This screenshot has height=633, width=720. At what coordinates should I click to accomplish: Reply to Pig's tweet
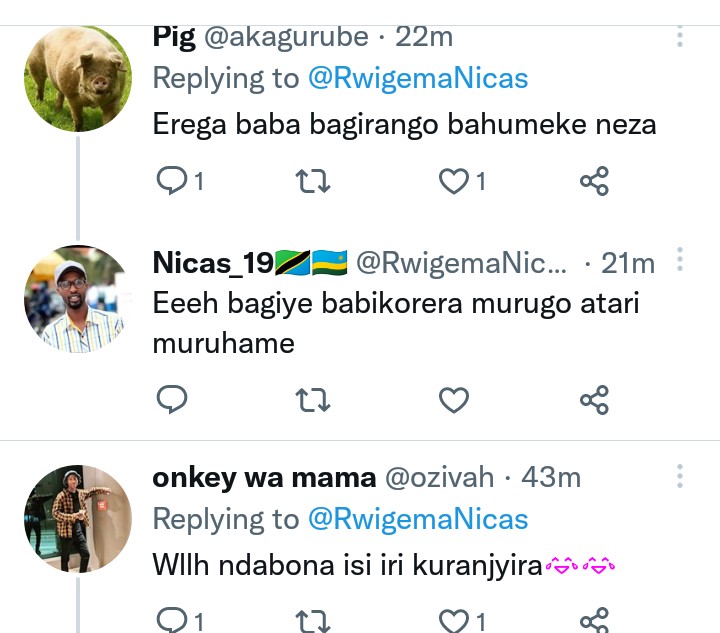pyautogui.click(x=173, y=181)
